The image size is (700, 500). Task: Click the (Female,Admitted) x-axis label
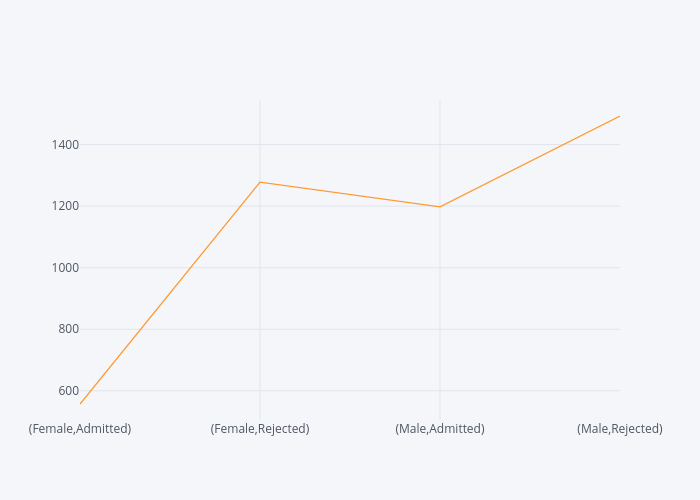pos(80,429)
